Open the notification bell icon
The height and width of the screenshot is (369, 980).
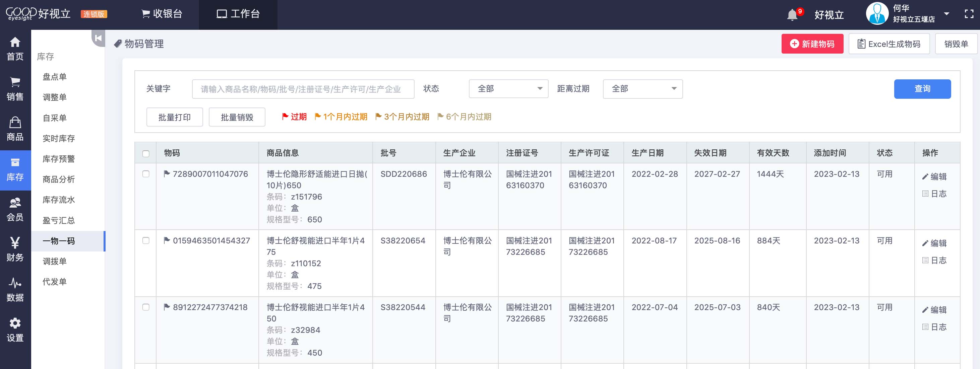[x=792, y=15]
